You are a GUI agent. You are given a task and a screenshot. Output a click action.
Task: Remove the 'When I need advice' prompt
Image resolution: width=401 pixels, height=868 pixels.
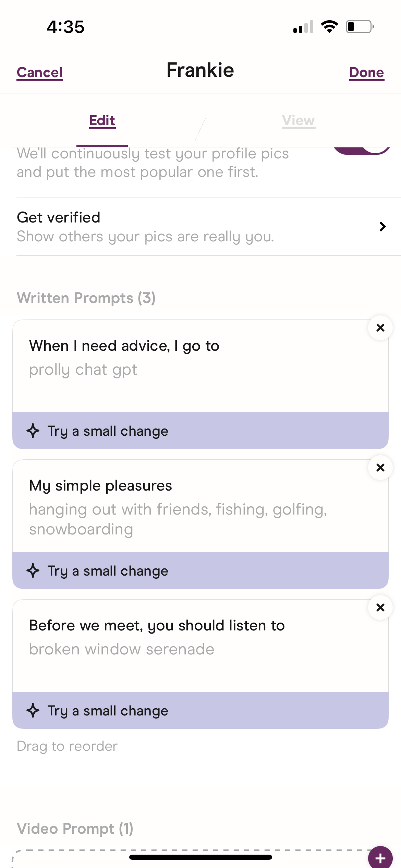380,328
